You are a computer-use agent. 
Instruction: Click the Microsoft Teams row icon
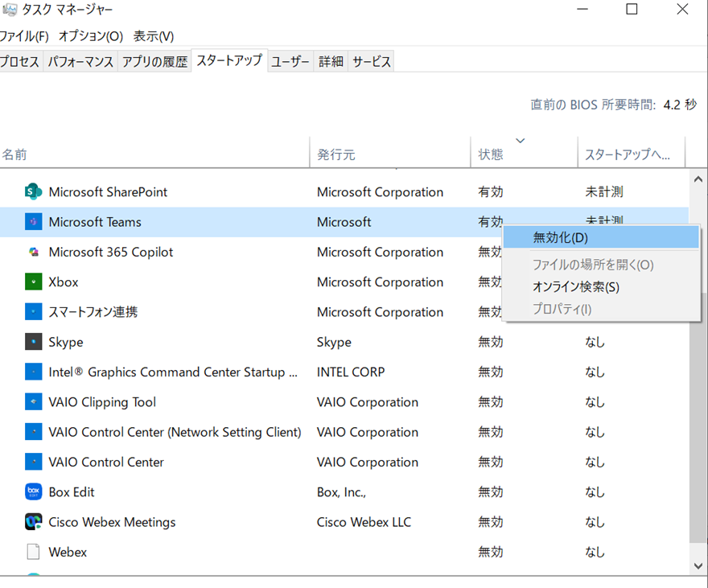34,221
